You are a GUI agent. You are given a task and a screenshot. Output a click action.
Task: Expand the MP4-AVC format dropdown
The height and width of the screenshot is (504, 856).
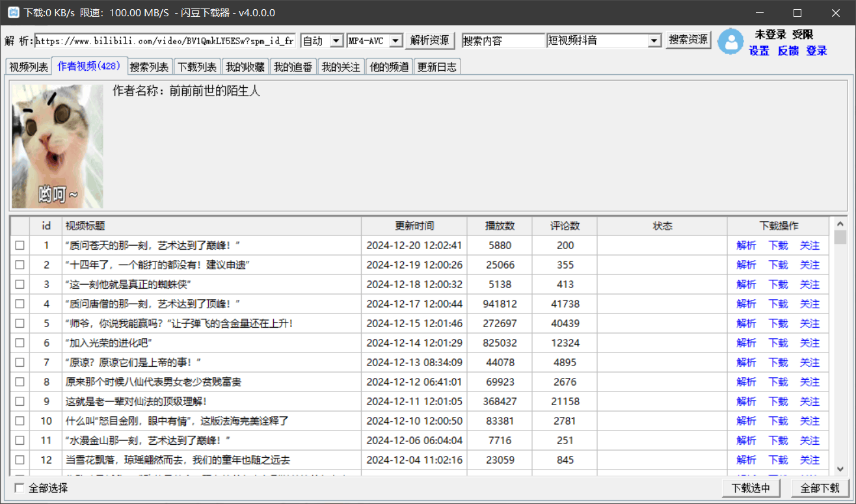tap(395, 41)
